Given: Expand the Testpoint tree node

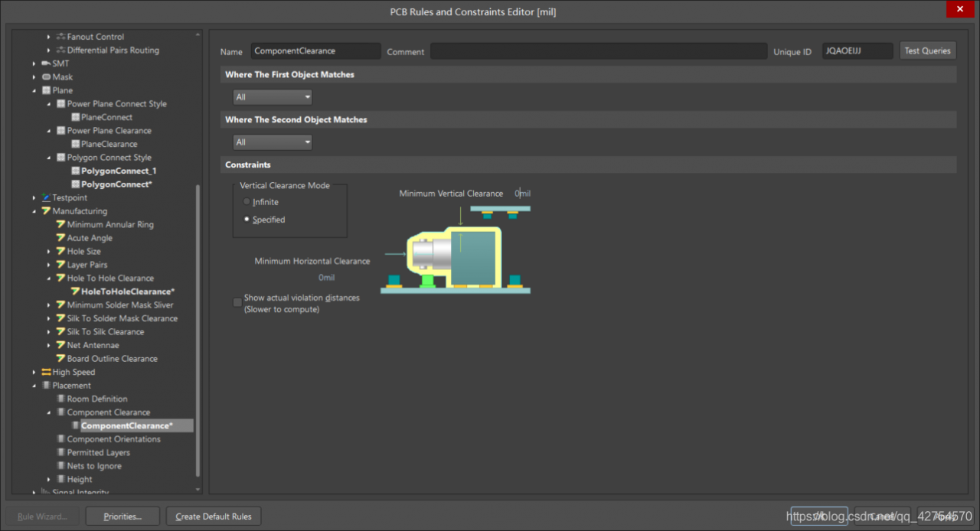Looking at the screenshot, I should (34, 197).
